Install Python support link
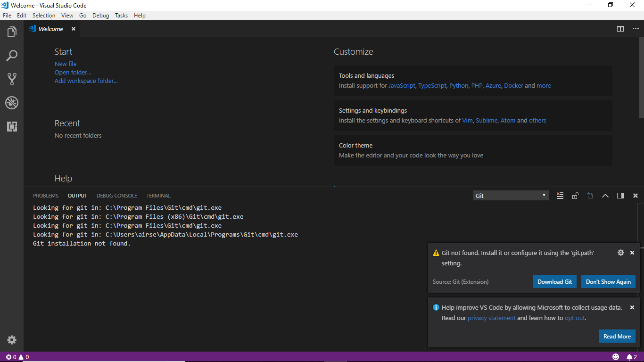The width and height of the screenshot is (644, 362). 459,86
